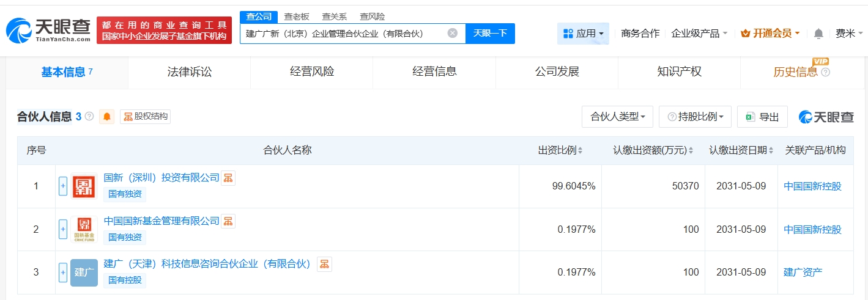The height and width of the screenshot is (300, 868).
Task: Open equity chart icon for 国新（深圳）投资有限公司
Action: click(228, 178)
